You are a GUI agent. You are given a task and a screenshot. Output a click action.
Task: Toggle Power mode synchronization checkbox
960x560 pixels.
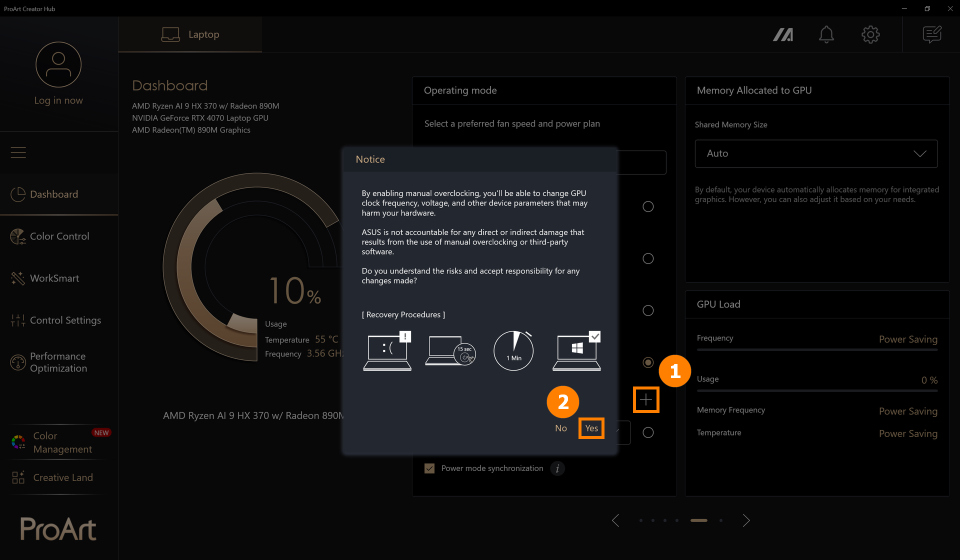point(429,468)
